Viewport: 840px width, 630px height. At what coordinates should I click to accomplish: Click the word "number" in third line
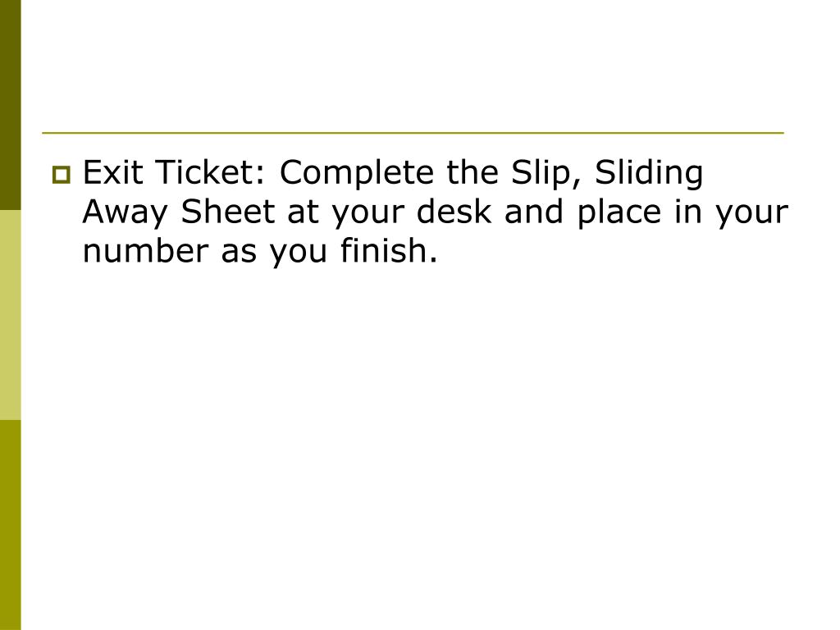coord(145,250)
